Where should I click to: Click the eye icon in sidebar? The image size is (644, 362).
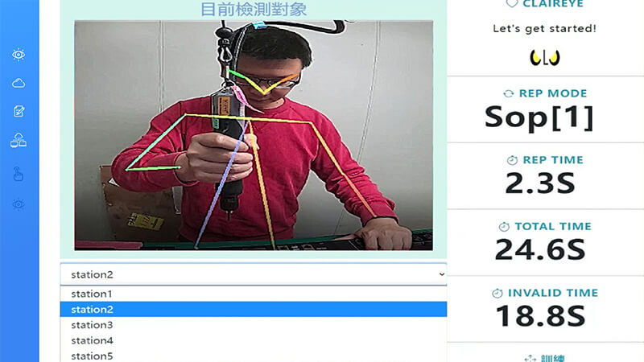(x=19, y=55)
